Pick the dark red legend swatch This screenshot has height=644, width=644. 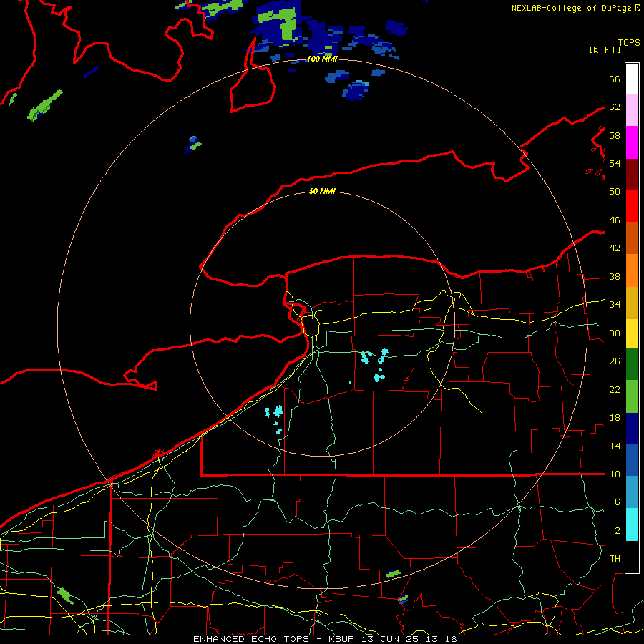[632, 174]
